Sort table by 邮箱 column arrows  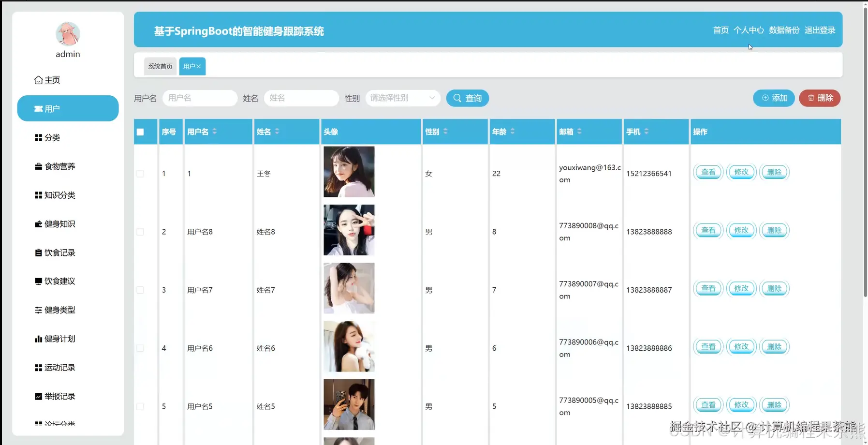tap(579, 131)
